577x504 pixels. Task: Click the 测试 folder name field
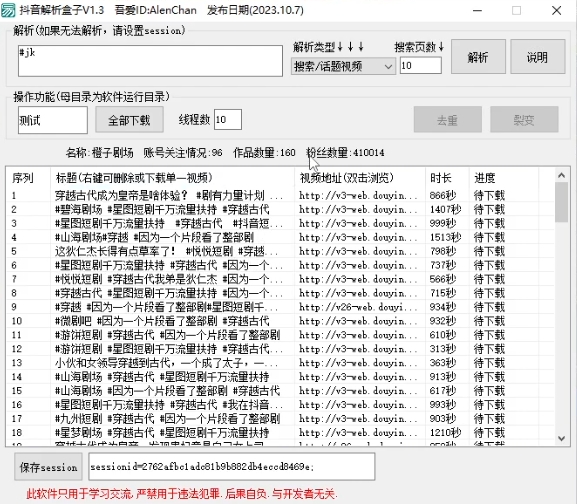53,120
